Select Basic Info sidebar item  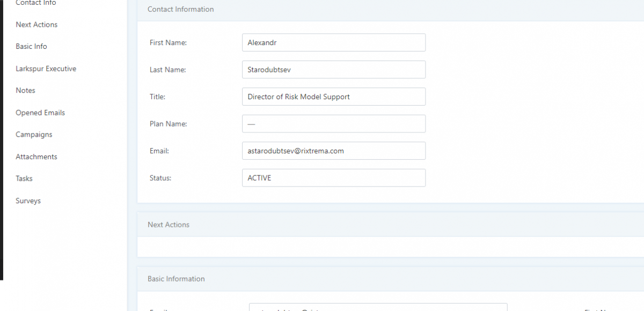[31, 47]
